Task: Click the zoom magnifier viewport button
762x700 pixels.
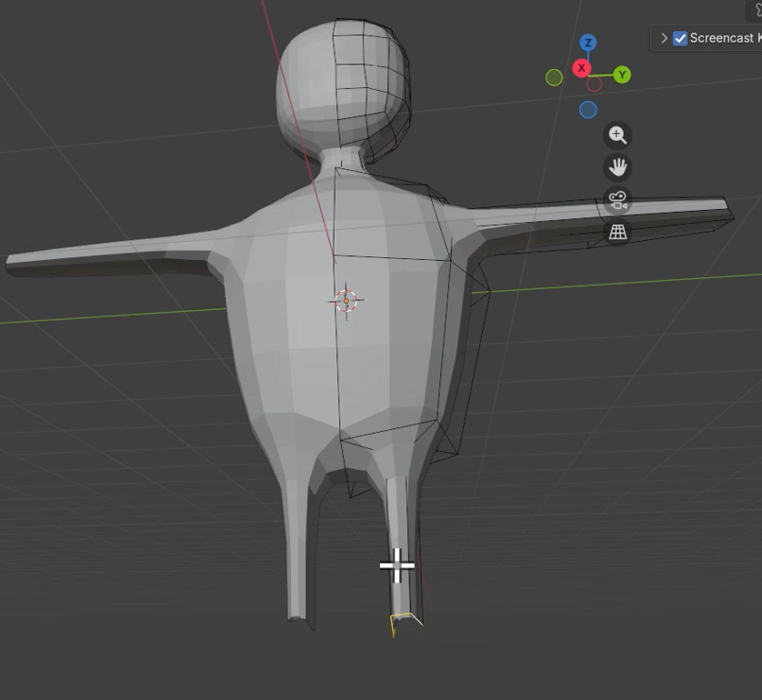Action: coord(617,135)
